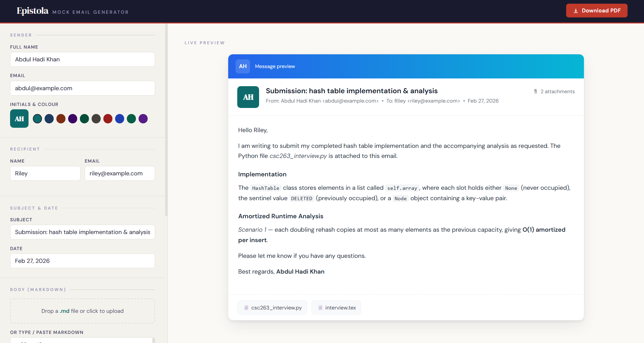This screenshot has width=644, height=343.
Task: Select the dark blue initials colour
Action: tap(49, 119)
